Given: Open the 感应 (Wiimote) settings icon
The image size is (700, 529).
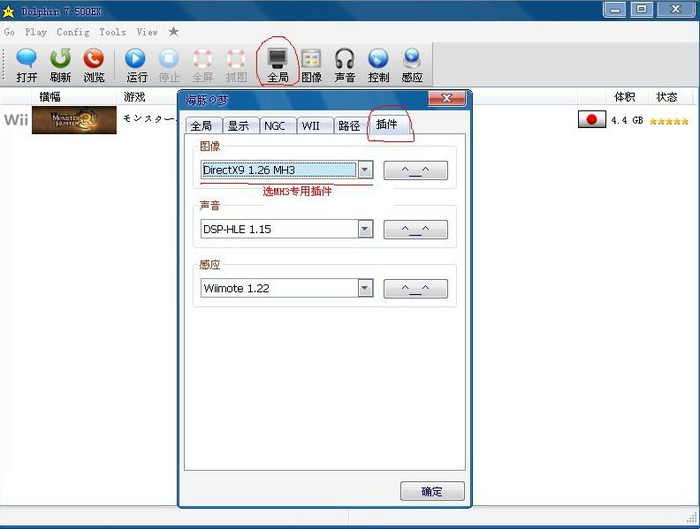Looking at the screenshot, I should (412, 64).
